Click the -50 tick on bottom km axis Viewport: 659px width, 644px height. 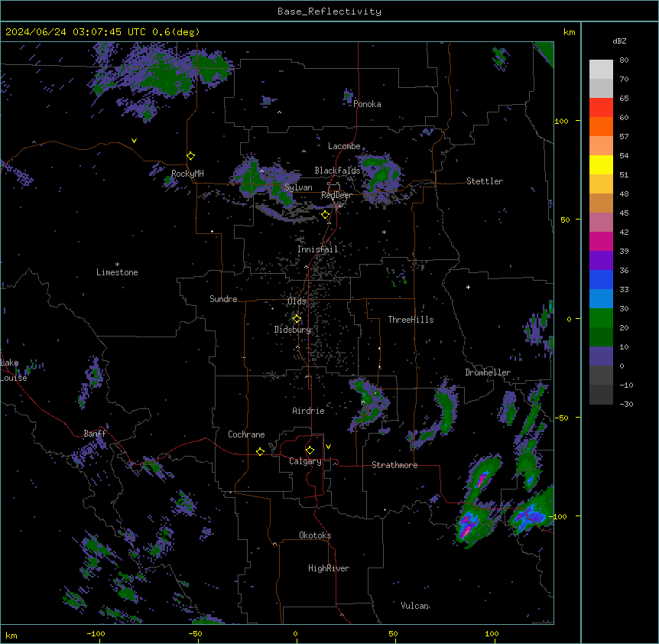[x=195, y=633]
